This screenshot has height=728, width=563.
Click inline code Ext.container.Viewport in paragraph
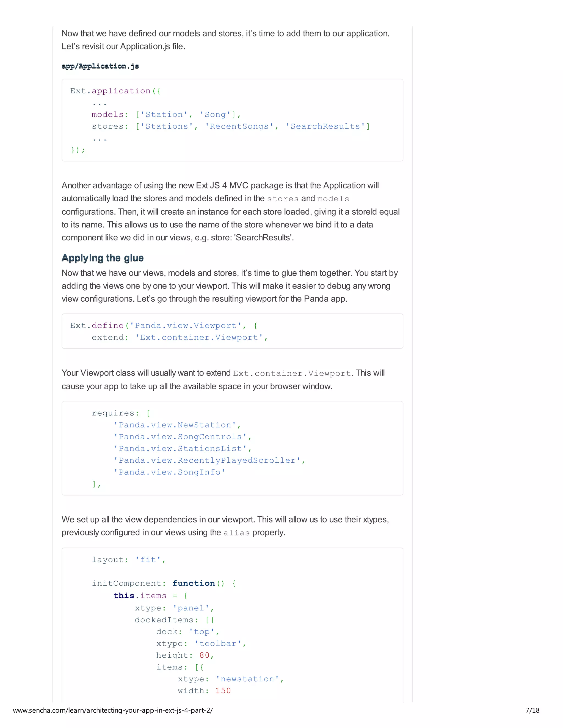pyautogui.click(x=292, y=373)
